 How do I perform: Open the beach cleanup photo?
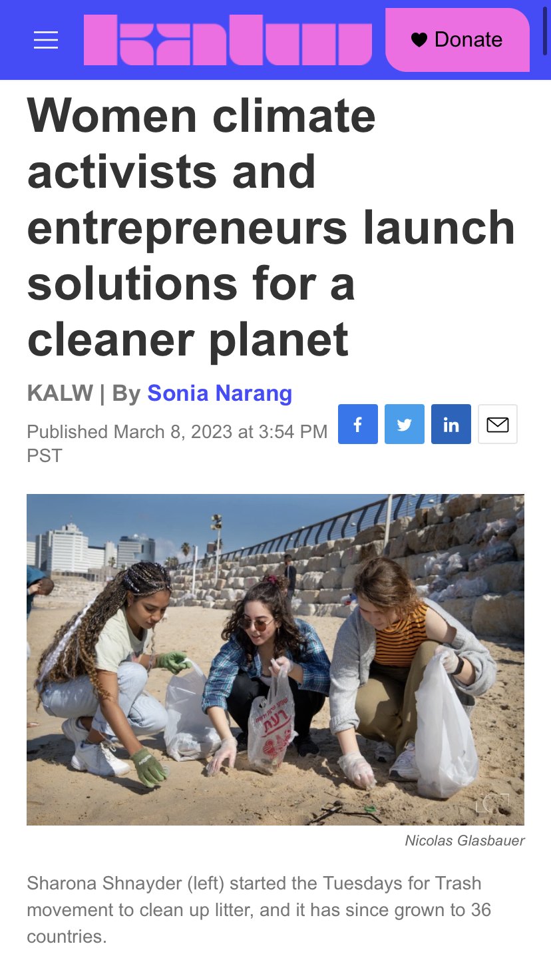pos(275,660)
